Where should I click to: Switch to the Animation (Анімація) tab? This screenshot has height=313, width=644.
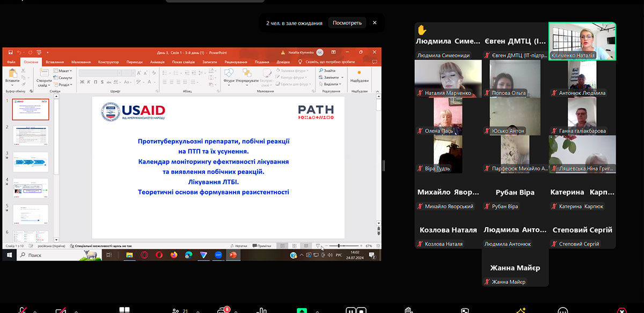pos(157,62)
